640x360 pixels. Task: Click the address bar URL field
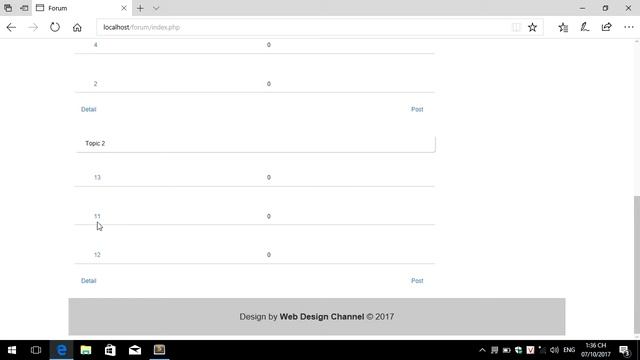click(x=302, y=27)
